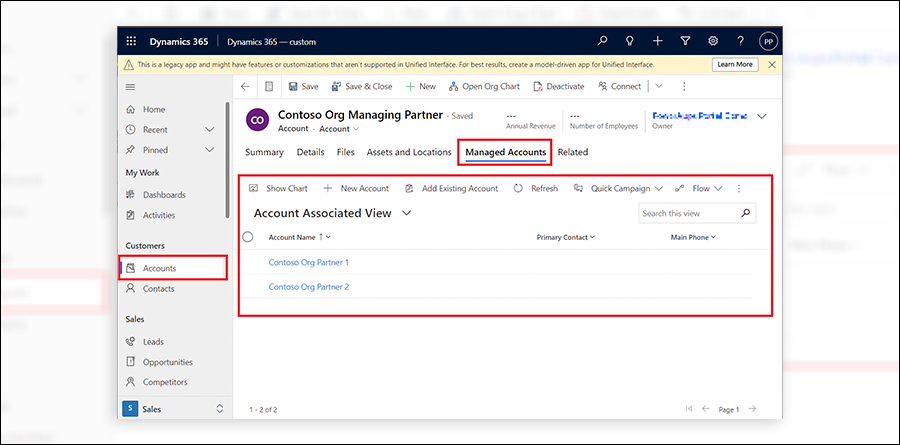Image resolution: width=900 pixels, height=445 pixels.
Task: Collapse the hamburger navigation menu
Action: tap(130, 87)
